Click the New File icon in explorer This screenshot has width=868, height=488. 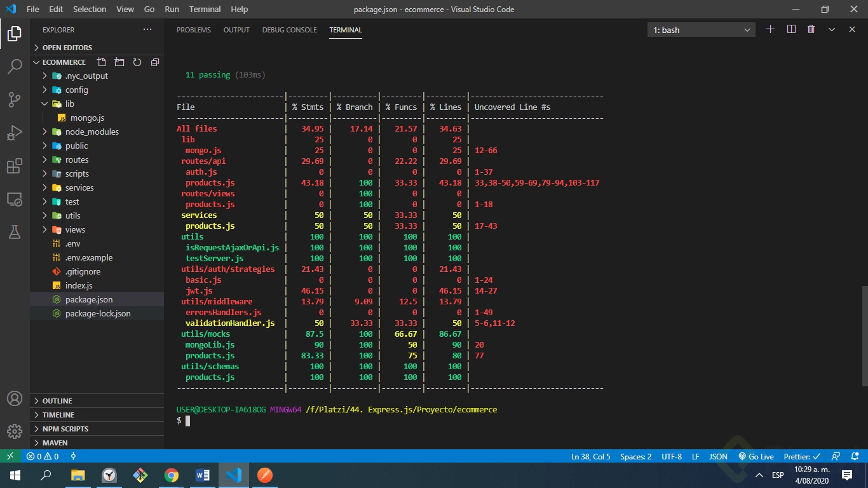click(x=101, y=62)
